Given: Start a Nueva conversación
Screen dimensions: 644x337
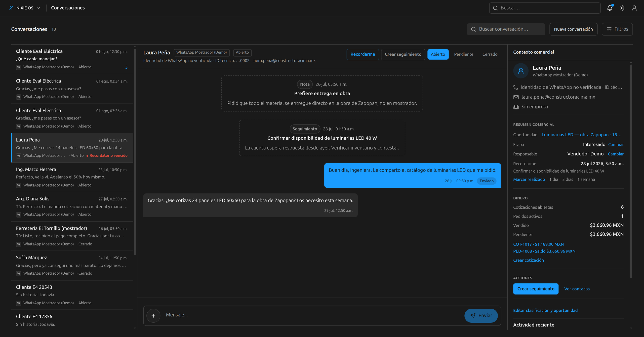Looking at the screenshot, I should click(573, 29).
